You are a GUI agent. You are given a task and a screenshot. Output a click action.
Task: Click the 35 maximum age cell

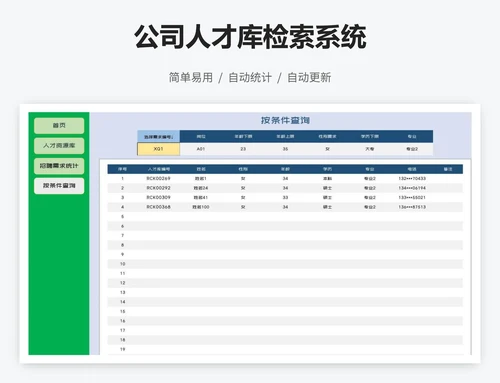click(285, 149)
